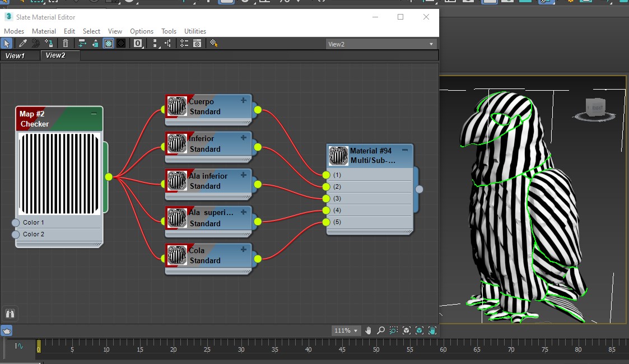629x364 pixels.
Task: Activate the Zoom magnifier tool
Action: (x=381, y=330)
